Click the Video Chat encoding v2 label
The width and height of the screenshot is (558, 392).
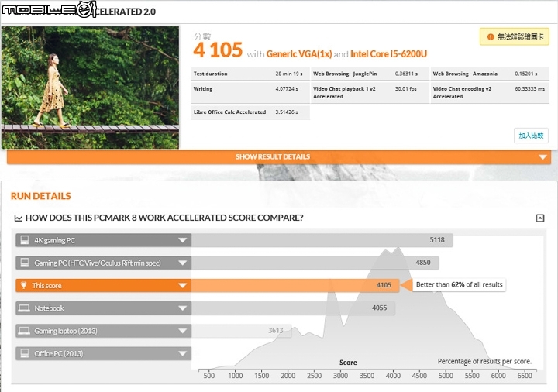462,92
